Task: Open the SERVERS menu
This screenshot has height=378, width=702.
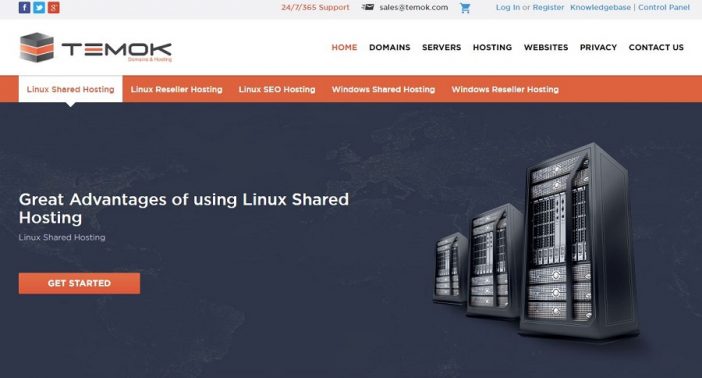Action: pyautogui.click(x=441, y=47)
